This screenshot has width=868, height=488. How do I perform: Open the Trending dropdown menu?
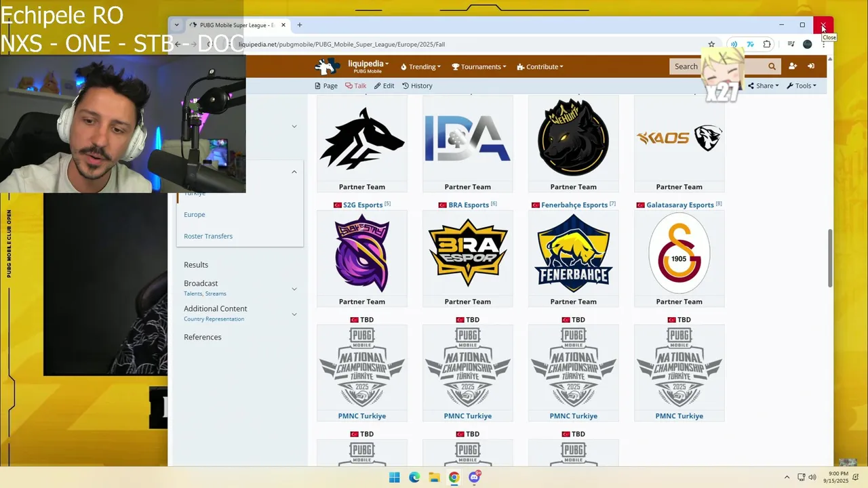tap(420, 66)
